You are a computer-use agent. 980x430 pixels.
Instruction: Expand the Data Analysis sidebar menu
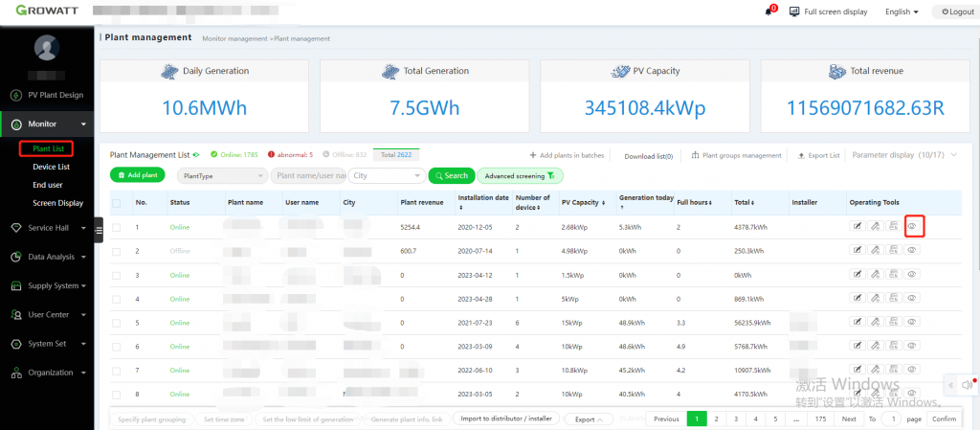pos(47,257)
